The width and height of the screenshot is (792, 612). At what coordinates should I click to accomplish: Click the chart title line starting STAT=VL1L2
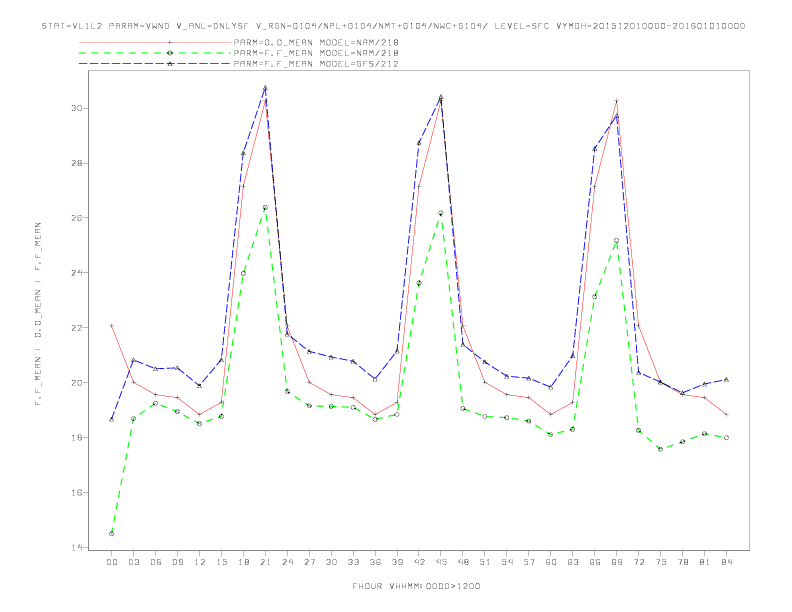coord(393,26)
